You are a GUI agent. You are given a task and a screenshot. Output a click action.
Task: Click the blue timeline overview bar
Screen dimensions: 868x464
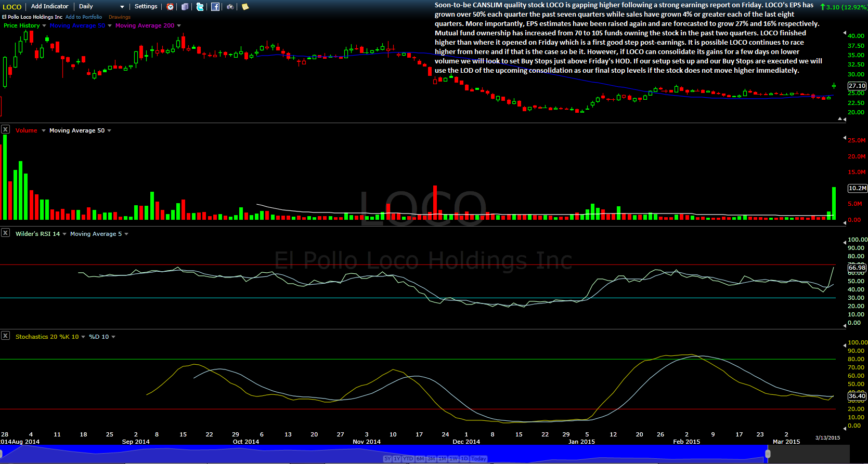[x=384, y=453]
